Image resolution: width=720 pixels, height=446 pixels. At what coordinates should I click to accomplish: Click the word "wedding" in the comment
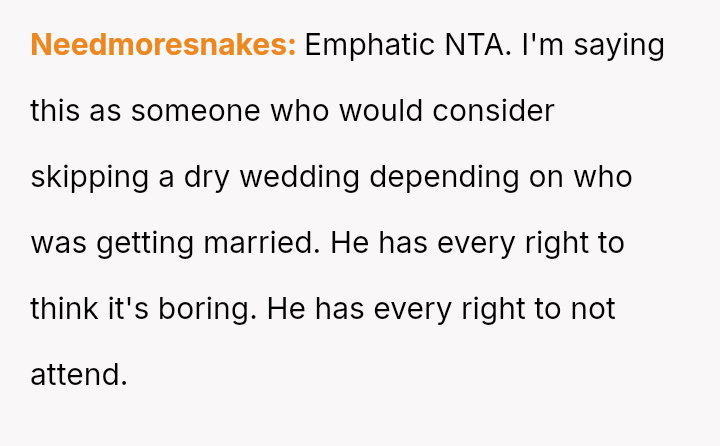299,177
